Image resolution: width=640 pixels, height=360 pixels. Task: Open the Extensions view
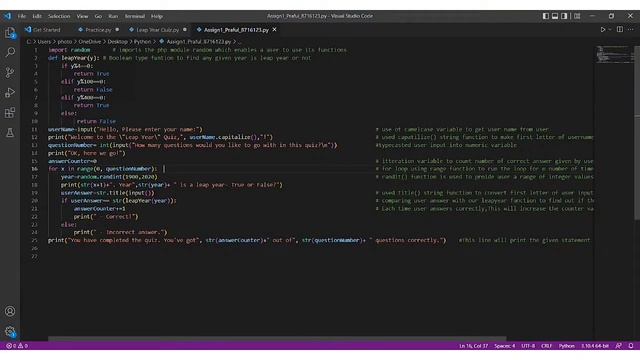point(10,113)
